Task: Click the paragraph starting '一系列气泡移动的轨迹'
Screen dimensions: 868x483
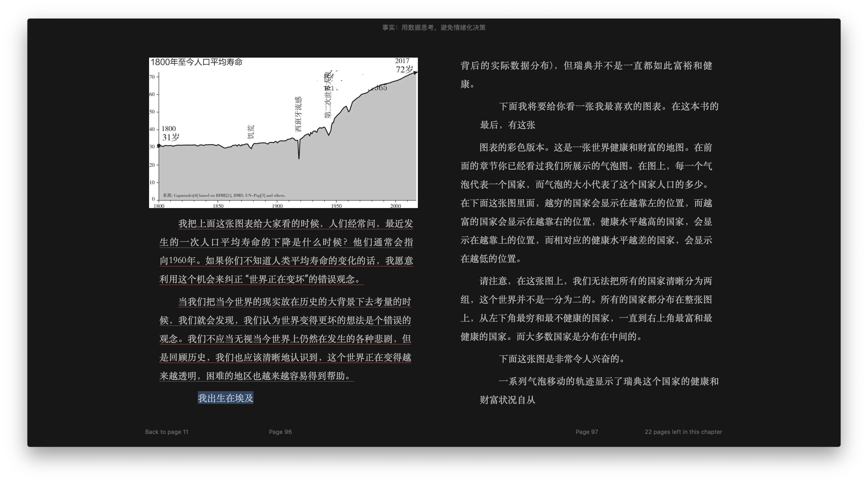Action: point(599,390)
